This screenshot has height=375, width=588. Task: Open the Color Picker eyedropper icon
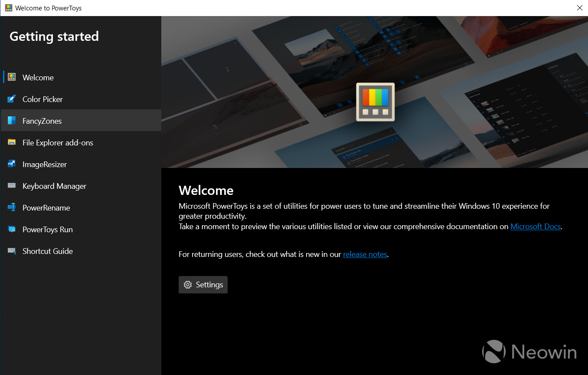point(12,99)
